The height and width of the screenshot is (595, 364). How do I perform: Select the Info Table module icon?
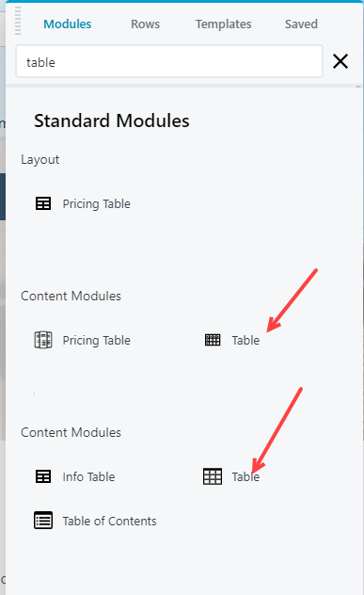[x=43, y=476]
